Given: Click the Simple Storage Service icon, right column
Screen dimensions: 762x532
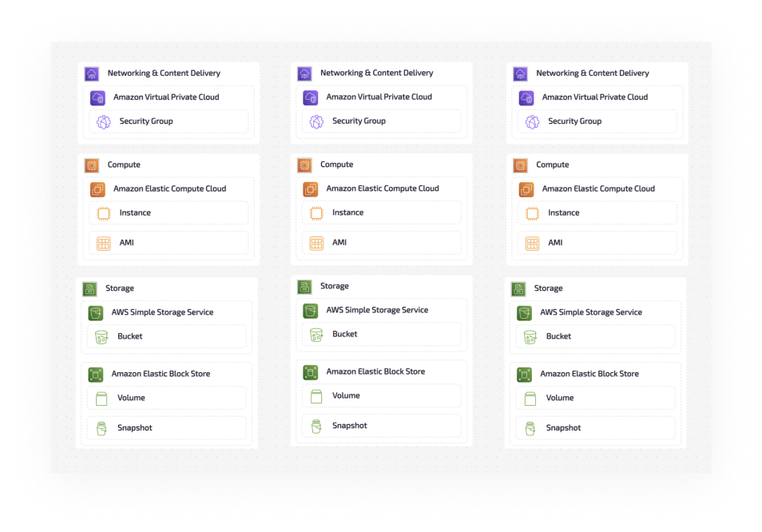Looking at the screenshot, I should click(524, 313).
